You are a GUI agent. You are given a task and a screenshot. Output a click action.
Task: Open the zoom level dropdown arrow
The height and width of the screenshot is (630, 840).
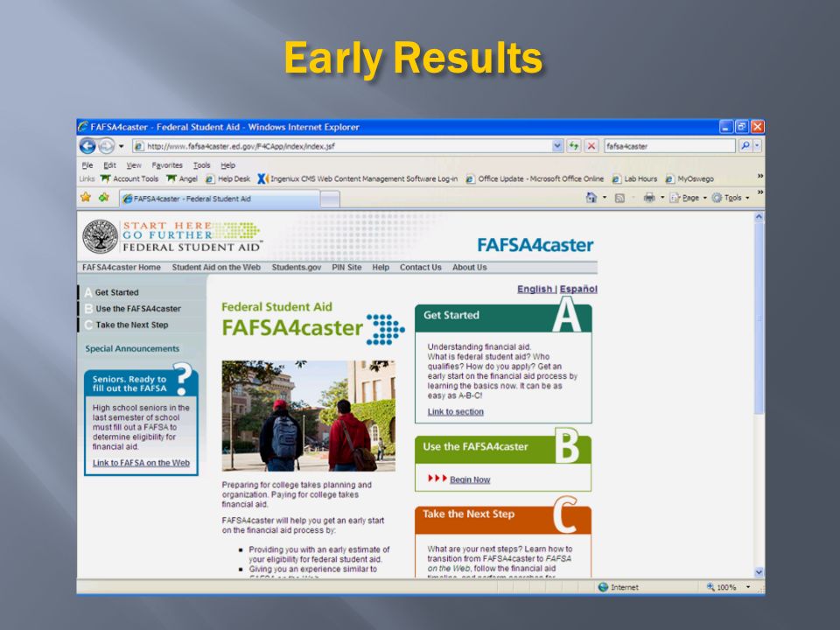(748, 587)
